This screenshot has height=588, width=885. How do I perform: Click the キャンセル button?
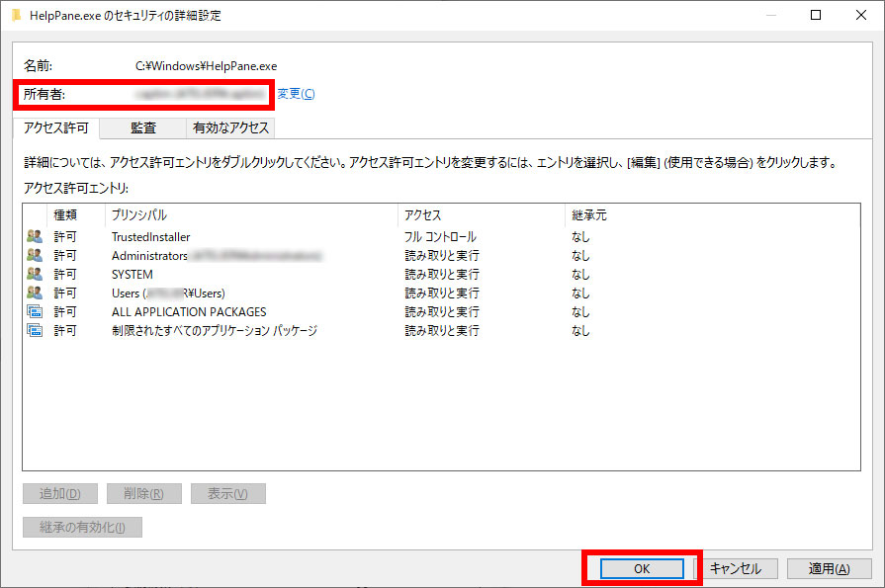point(736,569)
